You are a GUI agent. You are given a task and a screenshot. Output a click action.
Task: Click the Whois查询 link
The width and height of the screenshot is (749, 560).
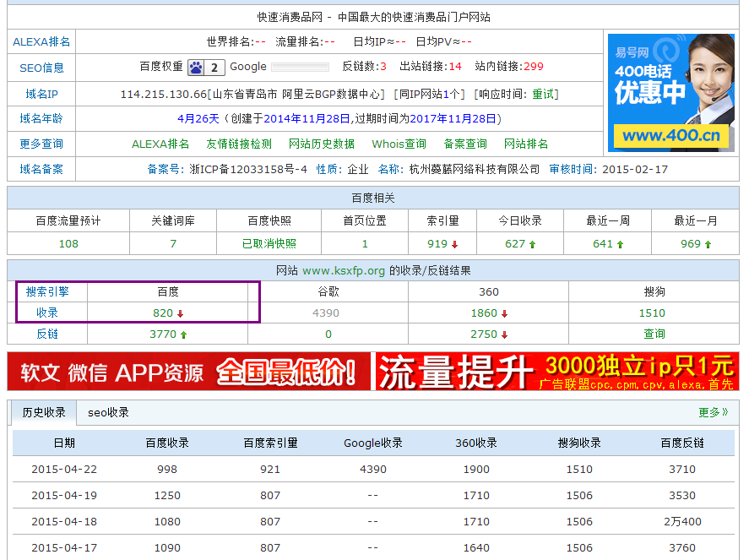(399, 144)
